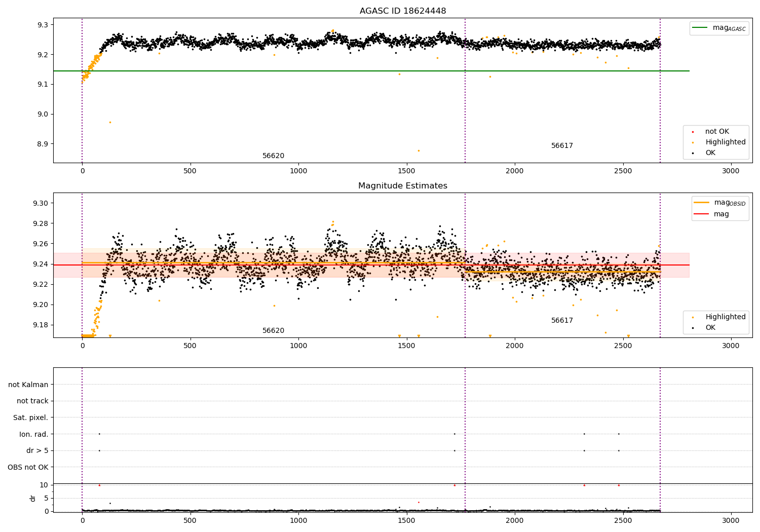Viewport: 760px width, 532px height.
Task: Click the '56620' obsid label in the top plot
Action: pos(273,156)
